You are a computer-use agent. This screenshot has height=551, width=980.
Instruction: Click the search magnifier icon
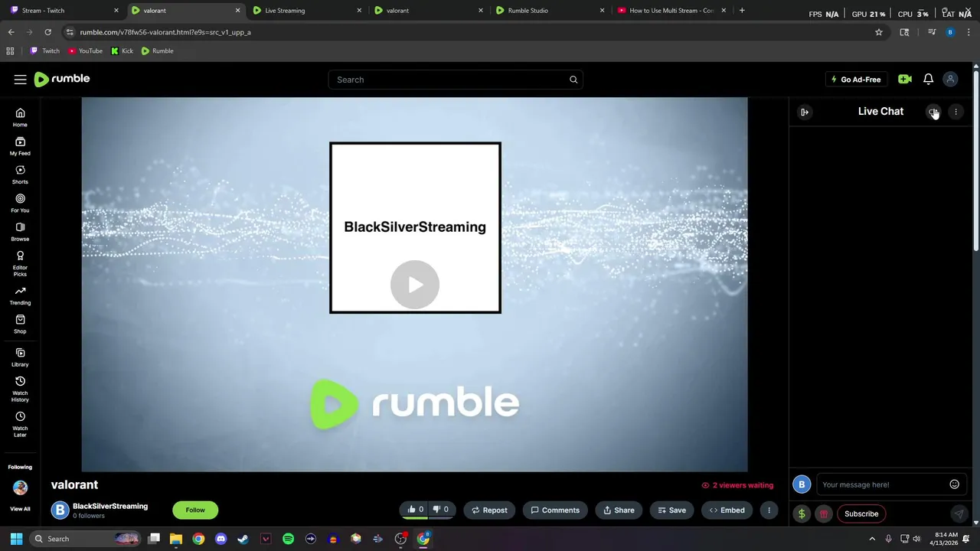573,80
